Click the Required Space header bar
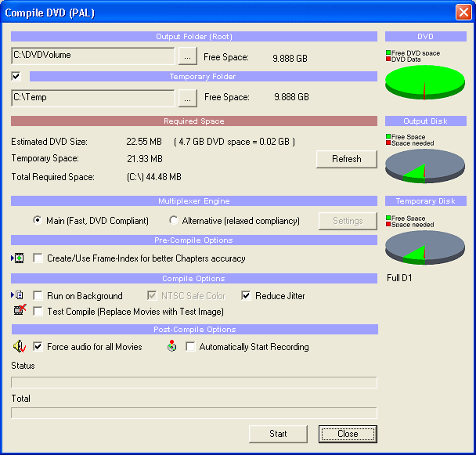The height and width of the screenshot is (455, 476). point(194,121)
